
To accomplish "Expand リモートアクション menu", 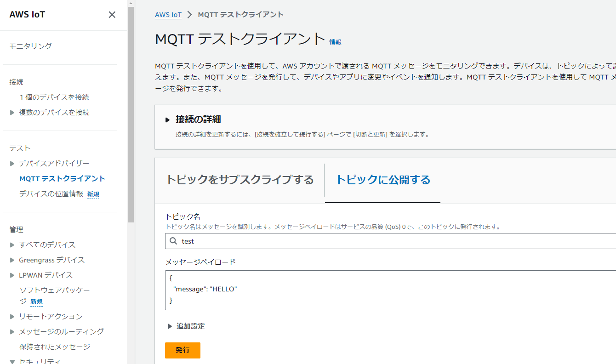I will coord(12,317).
